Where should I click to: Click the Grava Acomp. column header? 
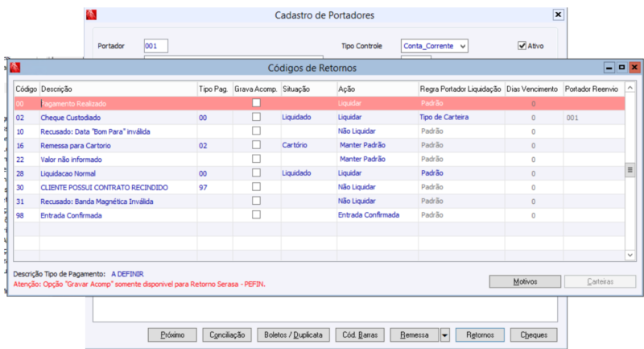(257, 89)
